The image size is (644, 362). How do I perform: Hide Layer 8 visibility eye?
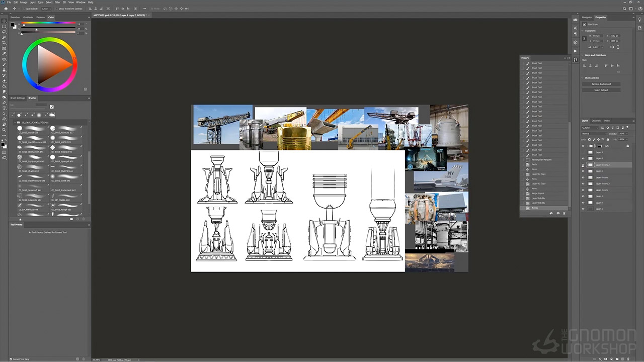coord(583,158)
